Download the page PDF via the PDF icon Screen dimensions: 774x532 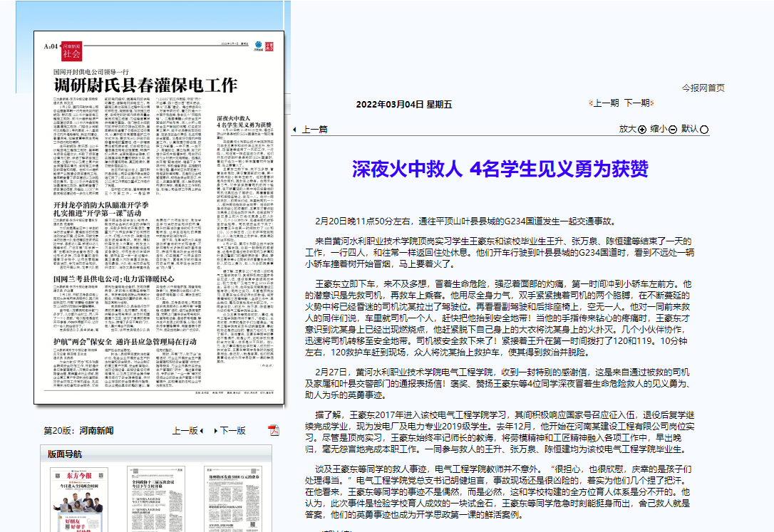tap(274, 430)
